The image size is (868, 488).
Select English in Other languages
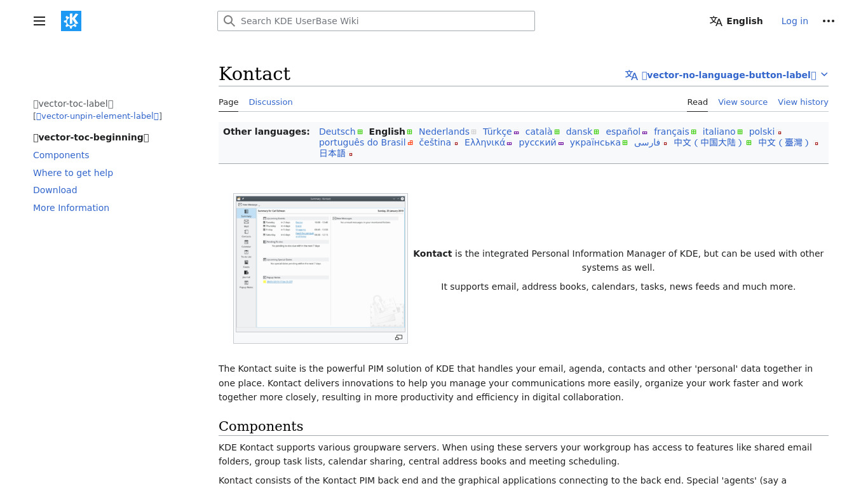tap(387, 132)
